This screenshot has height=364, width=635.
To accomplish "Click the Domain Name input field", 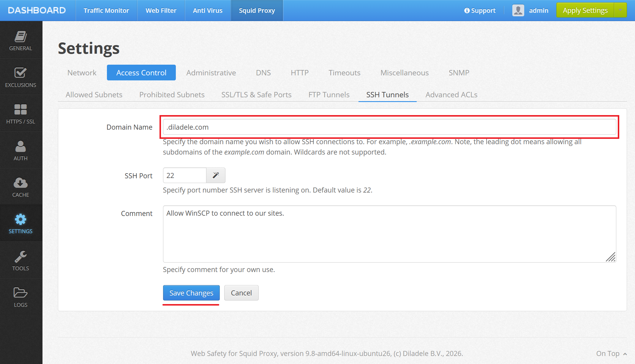I will point(389,127).
